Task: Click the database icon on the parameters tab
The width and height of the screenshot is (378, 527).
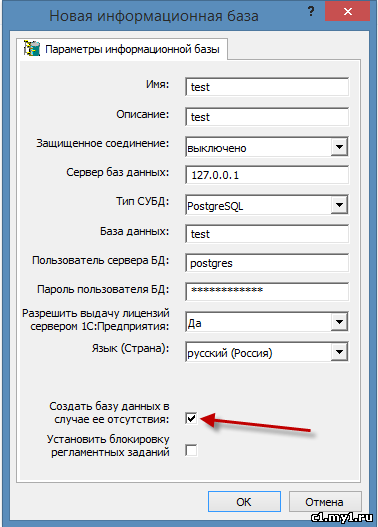Action: click(x=32, y=48)
